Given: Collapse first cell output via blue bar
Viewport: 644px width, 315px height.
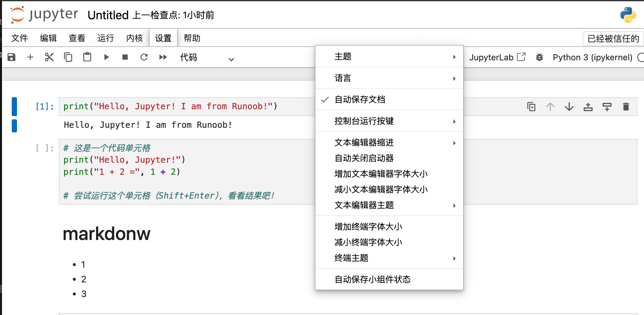Looking at the screenshot, I should click(14, 126).
